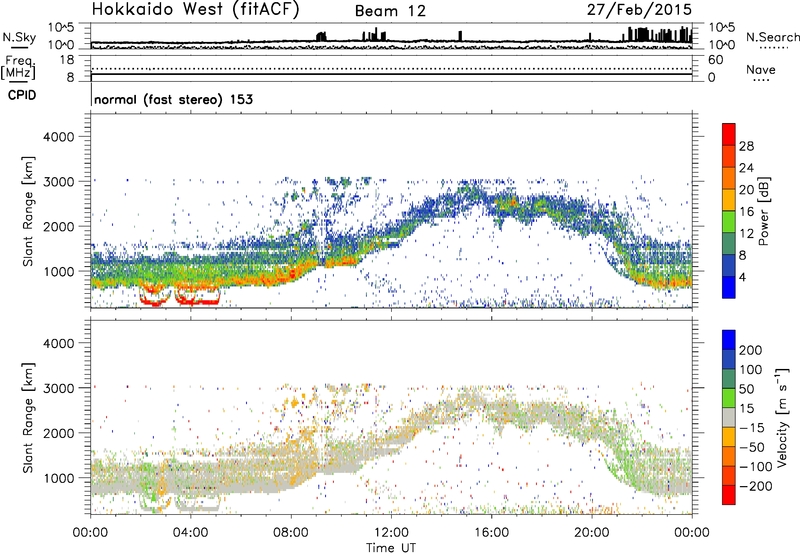Screen dimensions: 800x554
Task: Click the '08:00' time axis tick label
Action: pyautogui.click(x=291, y=533)
